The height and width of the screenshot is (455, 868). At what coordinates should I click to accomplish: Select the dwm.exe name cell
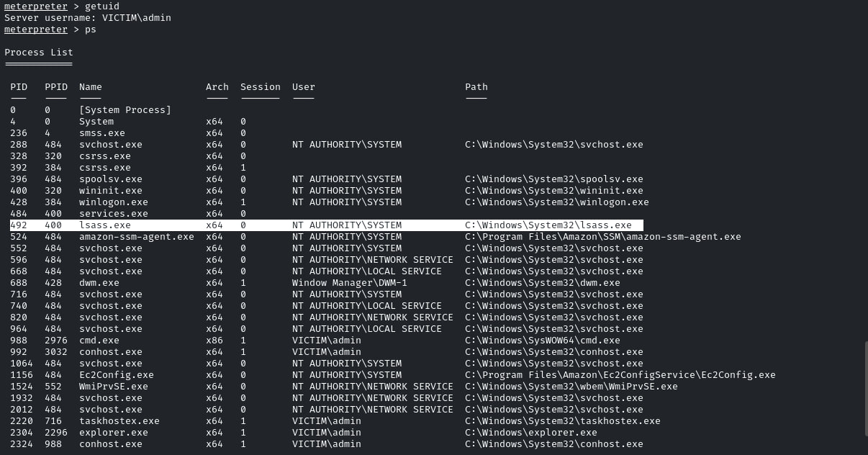tap(99, 283)
